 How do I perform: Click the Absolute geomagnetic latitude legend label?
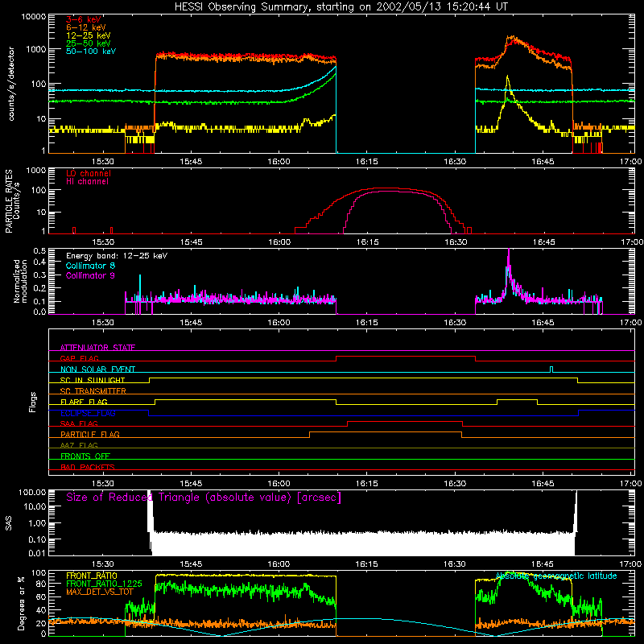tap(556, 576)
